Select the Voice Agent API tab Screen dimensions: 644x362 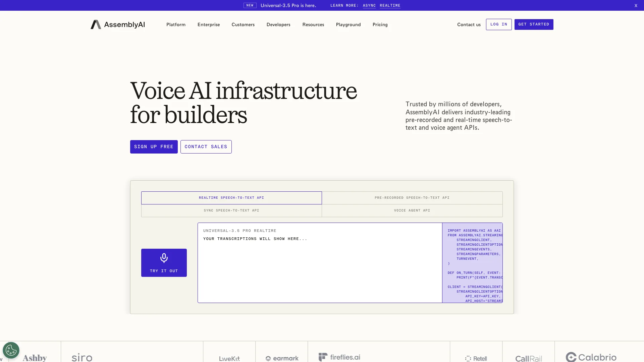tap(412, 210)
